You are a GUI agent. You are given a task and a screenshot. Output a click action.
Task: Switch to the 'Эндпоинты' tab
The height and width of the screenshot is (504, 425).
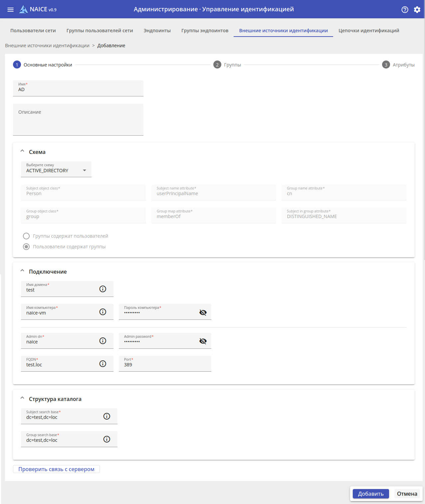point(157,31)
